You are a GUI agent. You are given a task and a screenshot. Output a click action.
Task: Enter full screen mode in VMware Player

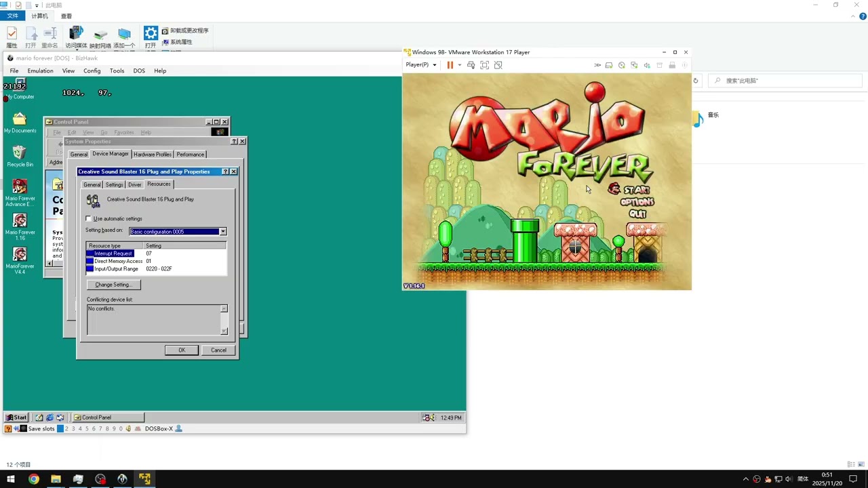coord(484,65)
